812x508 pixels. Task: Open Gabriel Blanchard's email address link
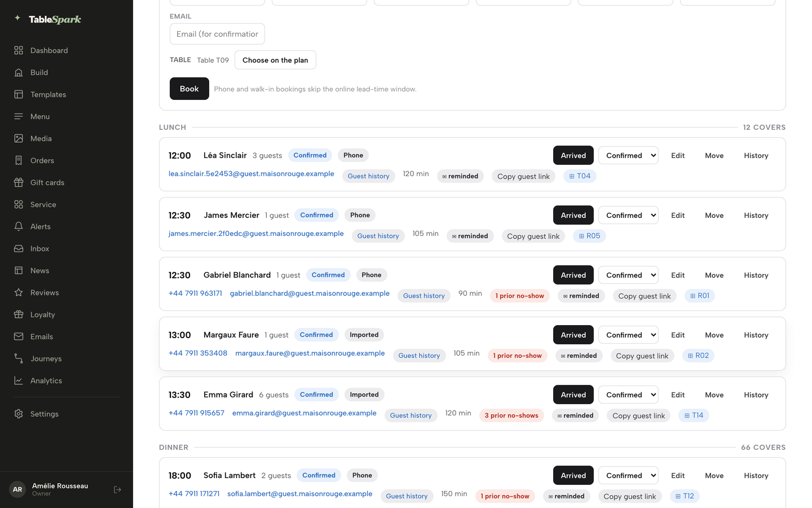tap(310, 294)
